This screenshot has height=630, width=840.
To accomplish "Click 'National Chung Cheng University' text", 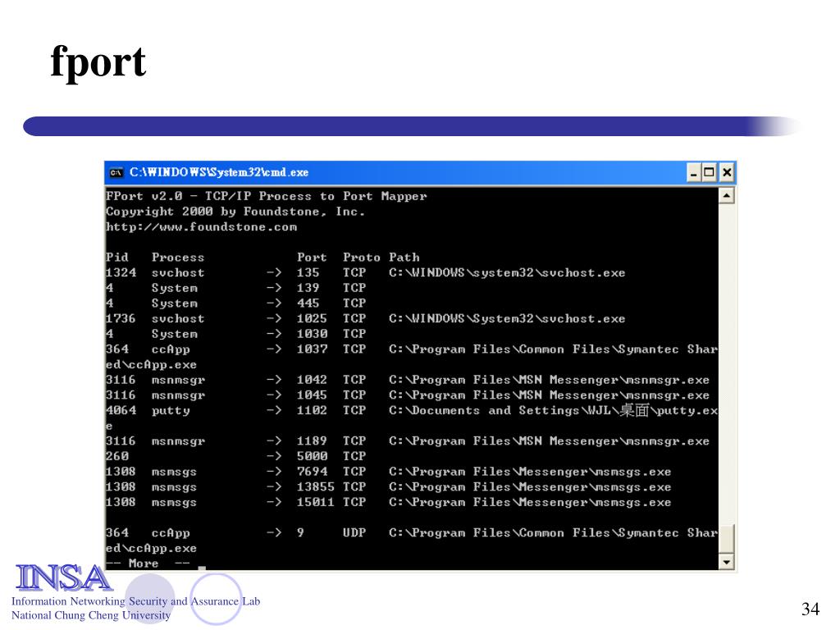I will 91,615.
